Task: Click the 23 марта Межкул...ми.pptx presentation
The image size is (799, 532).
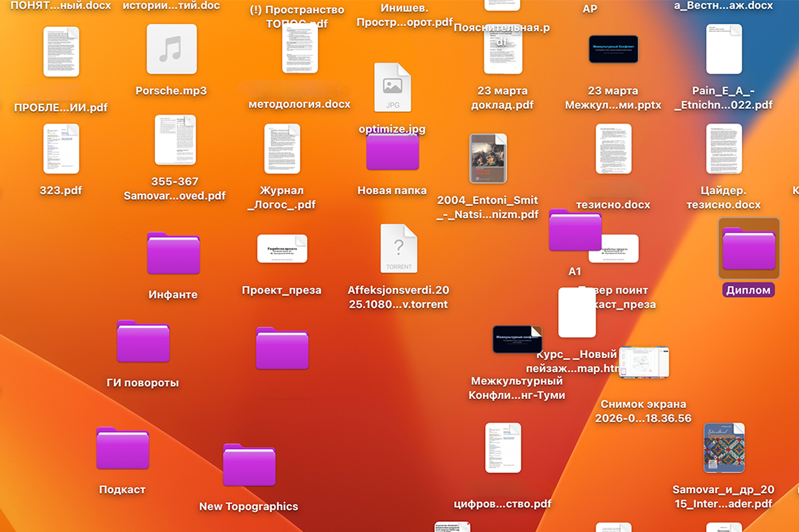Action: 613,49
